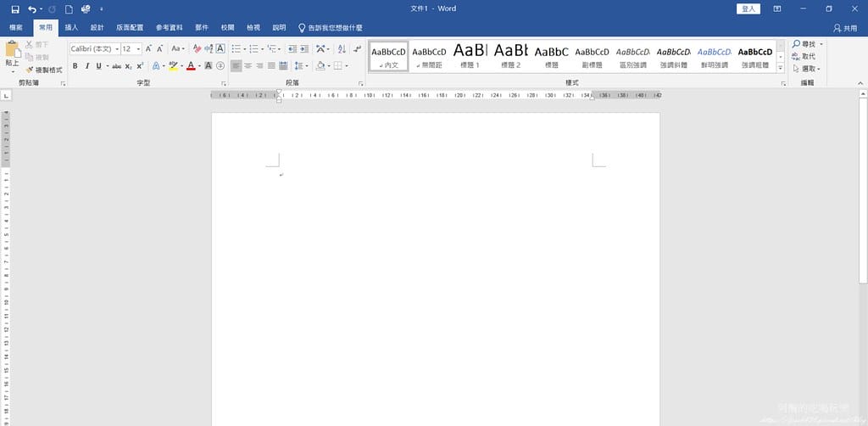The image size is (868, 426).
Task: Switch to the Design (設計) tab
Action: click(97, 28)
